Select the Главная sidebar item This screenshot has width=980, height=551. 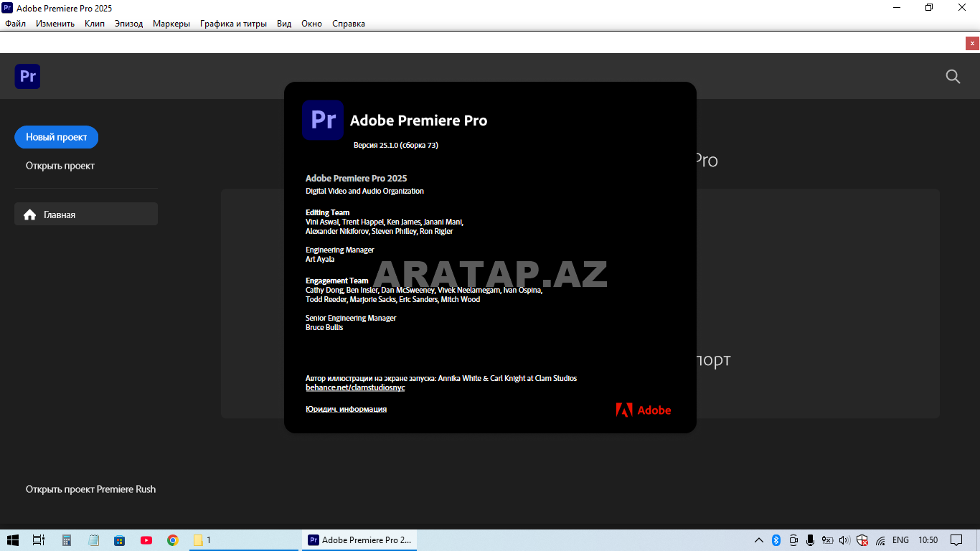86,214
